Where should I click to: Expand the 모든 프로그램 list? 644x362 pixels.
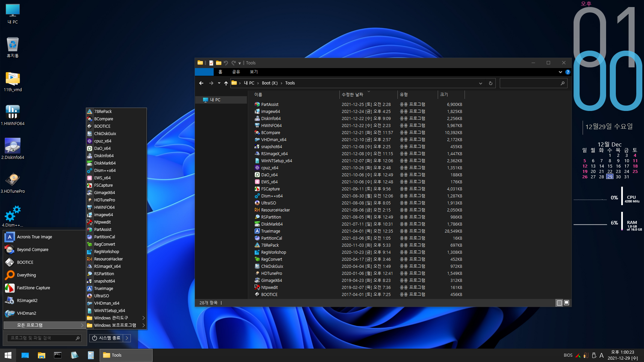pyautogui.click(x=44, y=325)
